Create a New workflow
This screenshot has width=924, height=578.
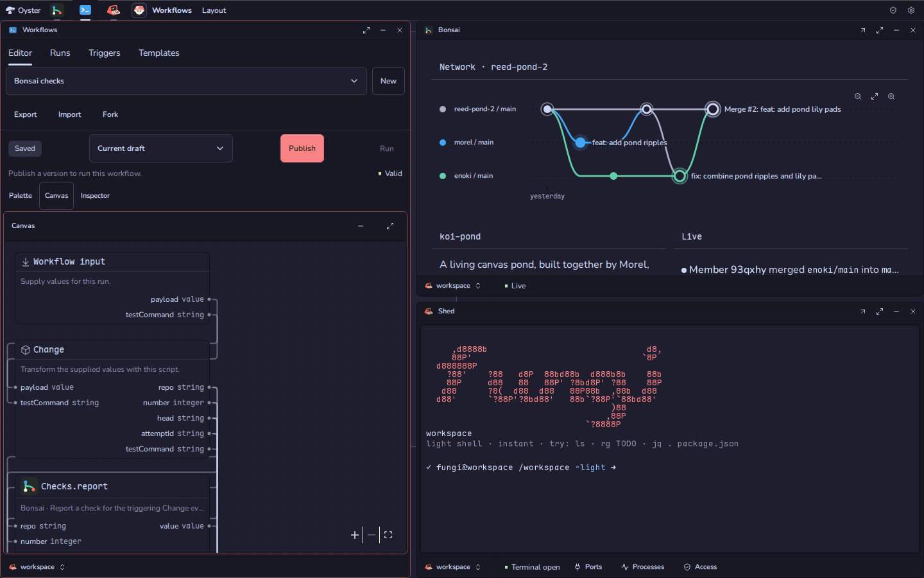(x=388, y=81)
